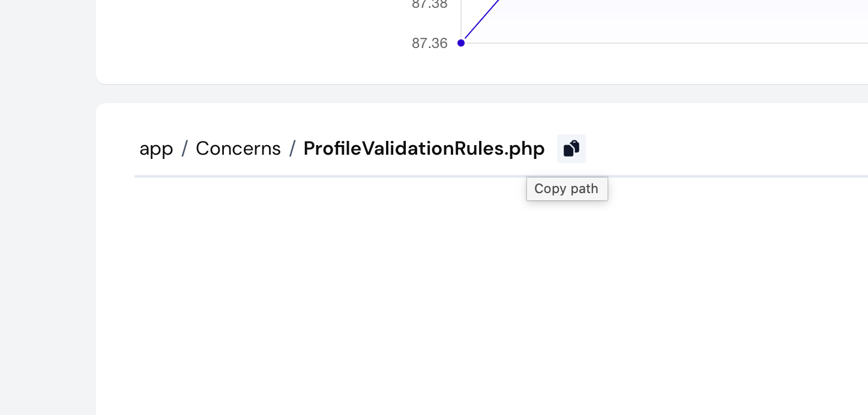The width and height of the screenshot is (868, 415).
Task: Click the chart data point at 87.36
Action: (461, 43)
